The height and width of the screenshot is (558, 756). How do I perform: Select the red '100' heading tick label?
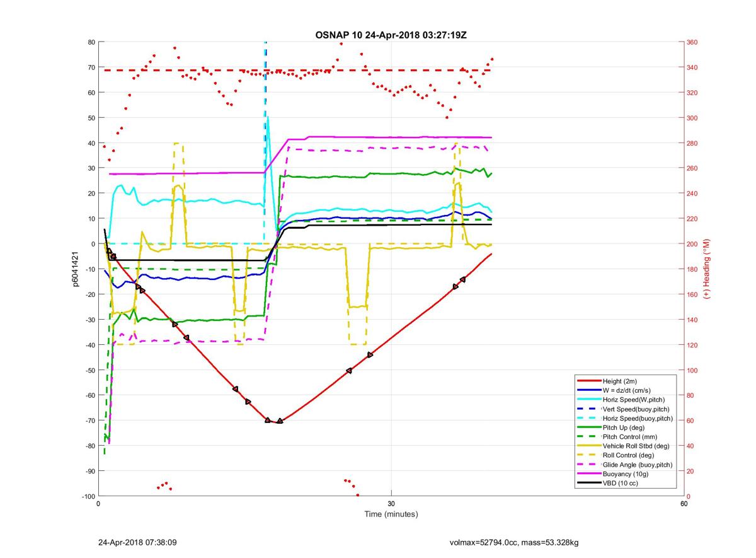693,370
